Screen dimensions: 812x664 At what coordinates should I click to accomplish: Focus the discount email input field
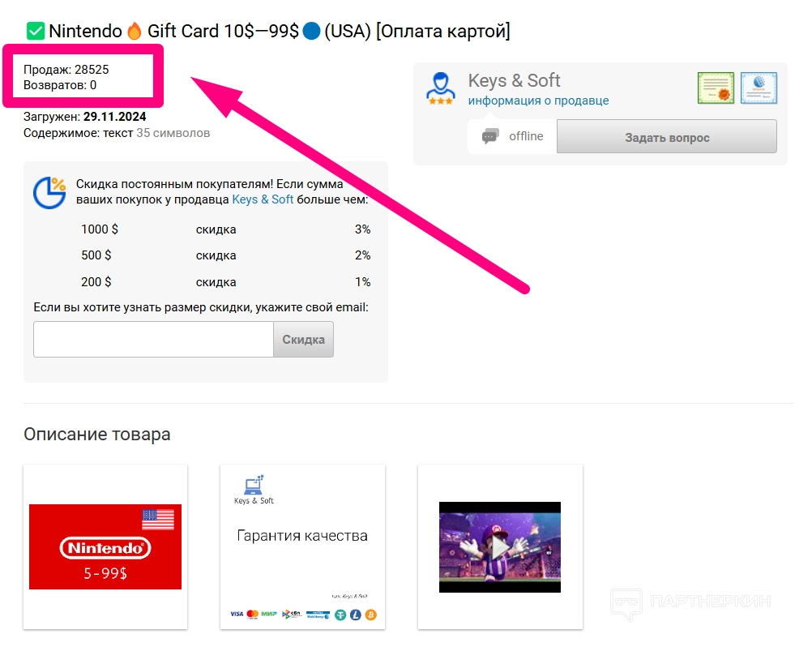(153, 339)
